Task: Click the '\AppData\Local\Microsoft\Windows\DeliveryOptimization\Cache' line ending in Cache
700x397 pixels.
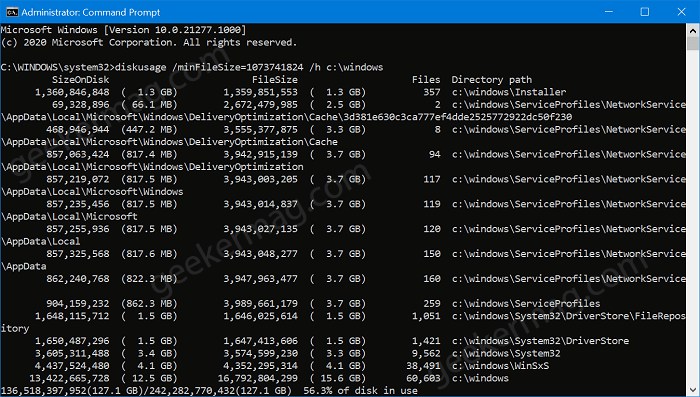Action: point(169,142)
